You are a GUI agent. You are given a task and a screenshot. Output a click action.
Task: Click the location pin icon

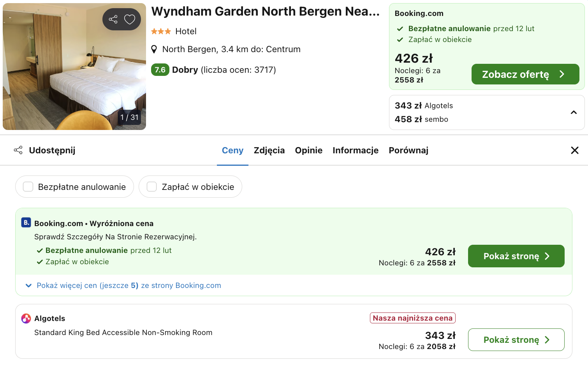(x=154, y=49)
